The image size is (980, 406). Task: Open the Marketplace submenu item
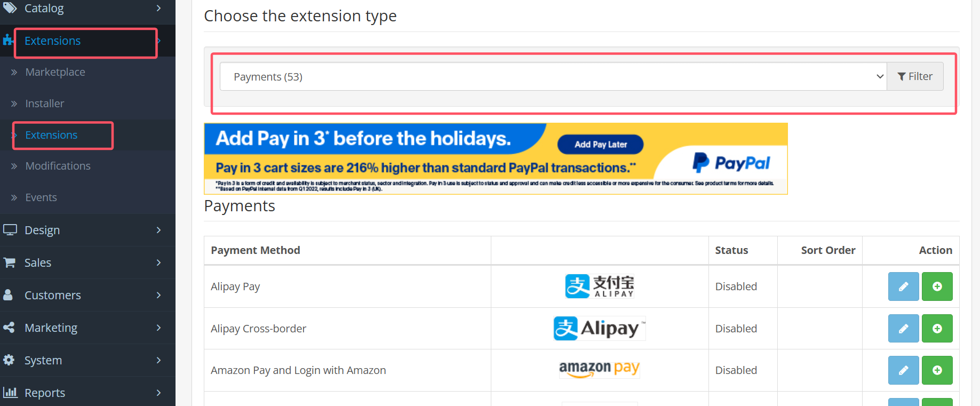[x=55, y=72]
